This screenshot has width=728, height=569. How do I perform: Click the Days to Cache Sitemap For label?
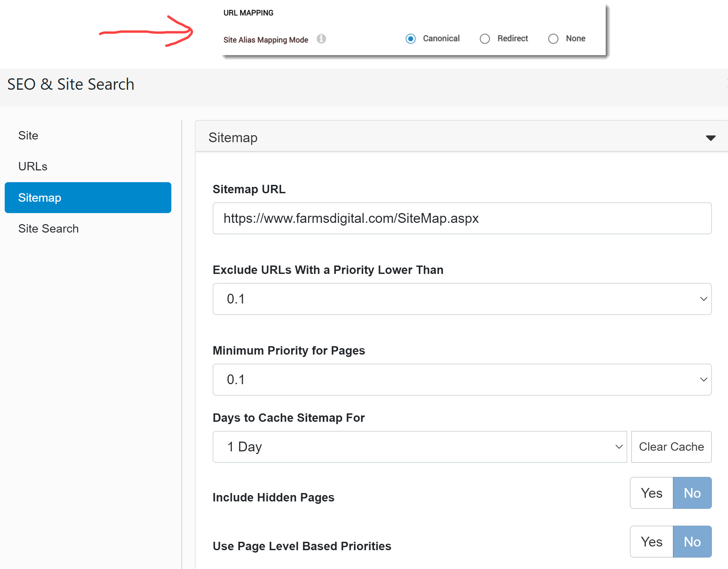[x=289, y=417]
